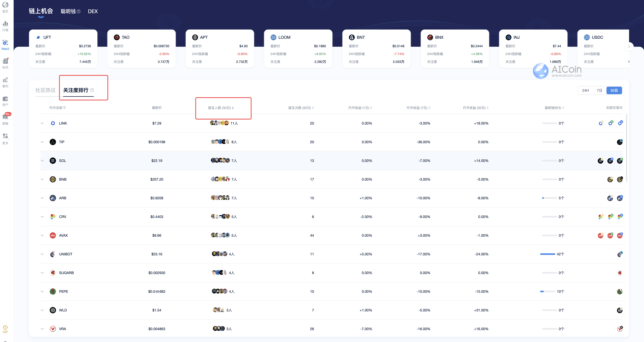Click the AVAX token logo
644x342 pixels.
[53, 235]
